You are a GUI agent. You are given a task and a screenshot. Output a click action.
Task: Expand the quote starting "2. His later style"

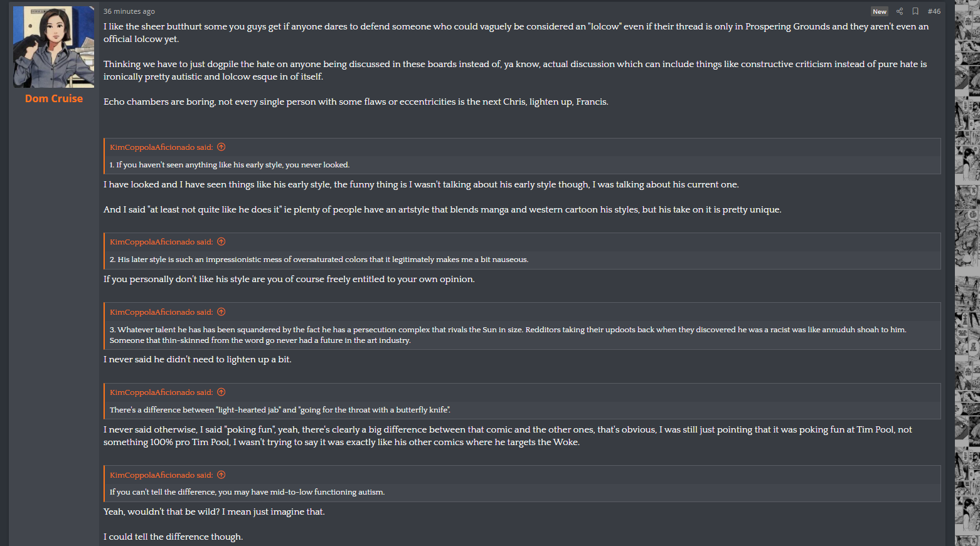tap(319, 260)
